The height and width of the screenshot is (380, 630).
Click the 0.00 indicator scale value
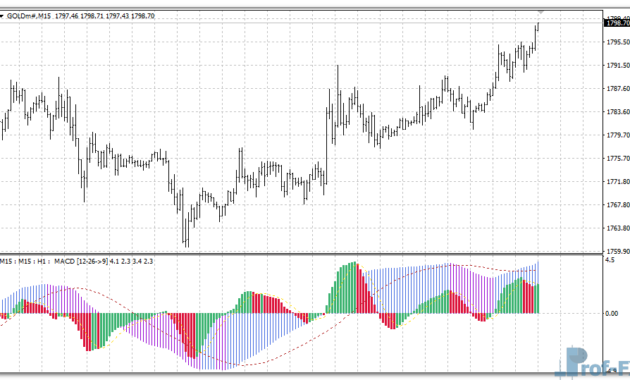pyautogui.click(x=612, y=313)
